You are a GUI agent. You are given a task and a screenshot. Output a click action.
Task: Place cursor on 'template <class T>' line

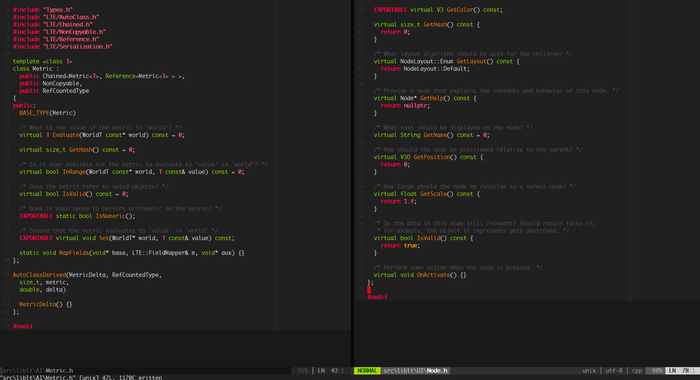[x=42, y=61]
